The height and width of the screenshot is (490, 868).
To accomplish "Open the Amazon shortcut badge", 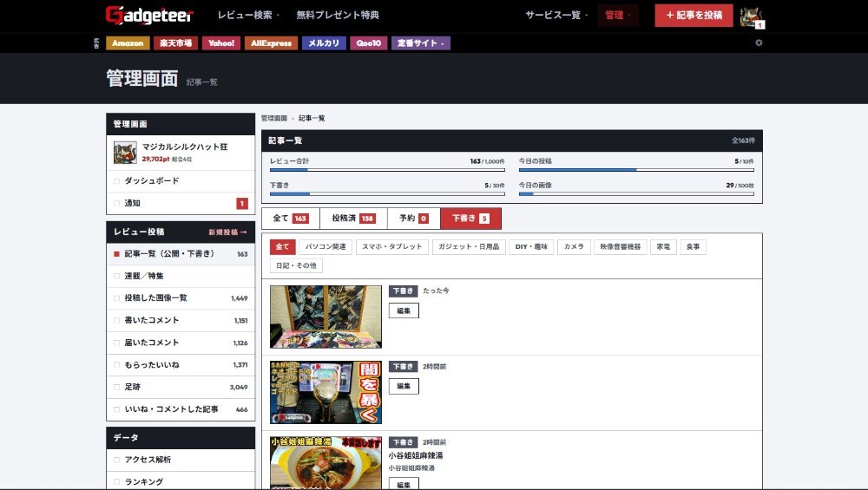I will pyautogui.click(x=128, y=43).
